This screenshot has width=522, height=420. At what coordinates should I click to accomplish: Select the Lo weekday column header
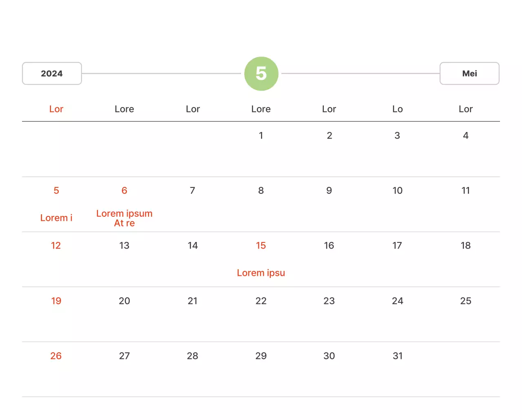tap(397, 109)
